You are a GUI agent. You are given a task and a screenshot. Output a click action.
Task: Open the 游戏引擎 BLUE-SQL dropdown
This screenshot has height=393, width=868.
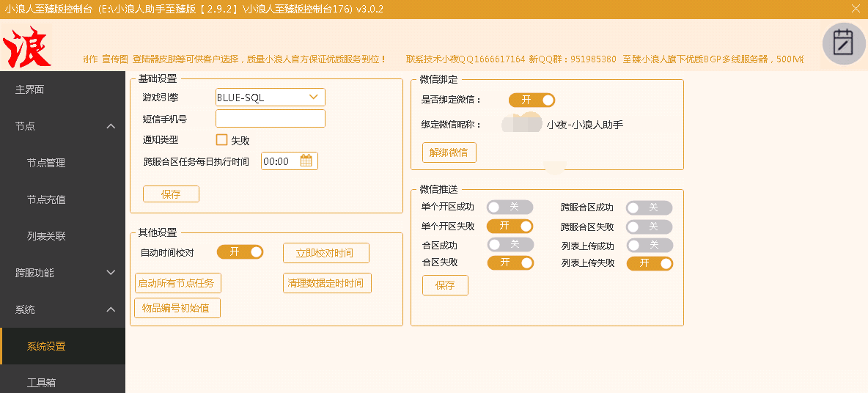[x=270, y=97]
